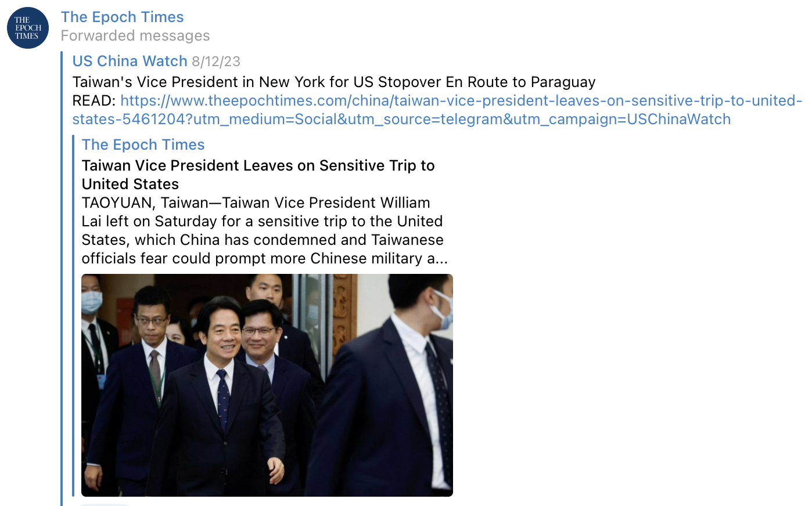Click the Forwarded messages label
Viewport: 812px width, 506px height.
135,35
